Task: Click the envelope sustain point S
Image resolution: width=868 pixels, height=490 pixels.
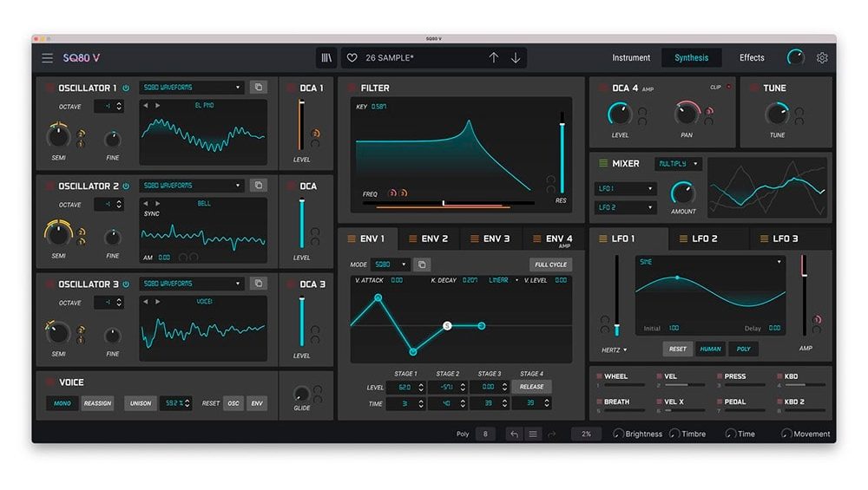Action: coord(447,326)
